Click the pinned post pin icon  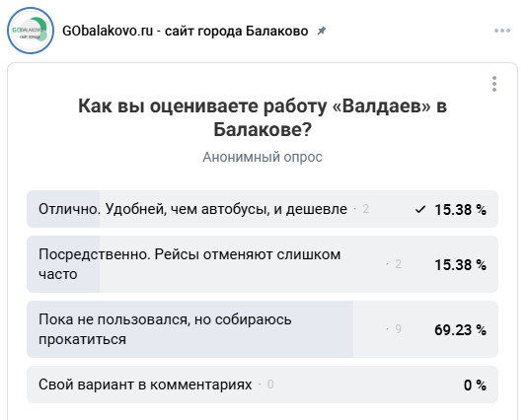coord(321,31)
